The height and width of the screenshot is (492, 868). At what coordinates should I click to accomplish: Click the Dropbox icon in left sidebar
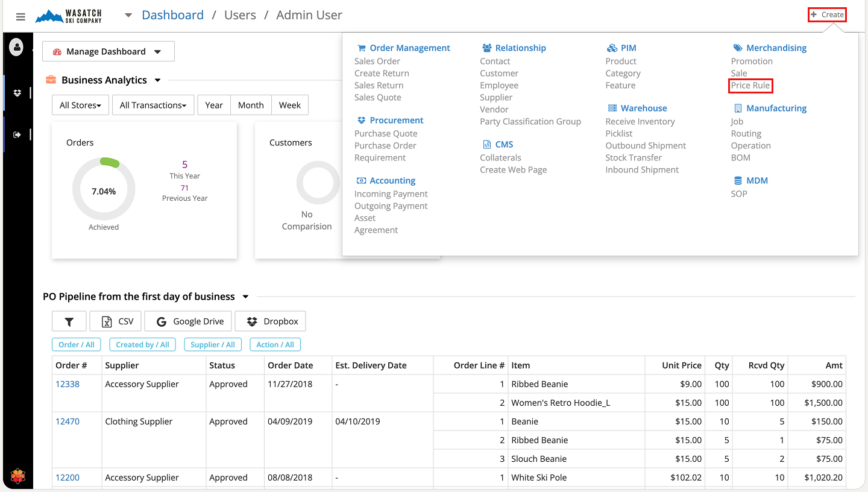point(17,93)
